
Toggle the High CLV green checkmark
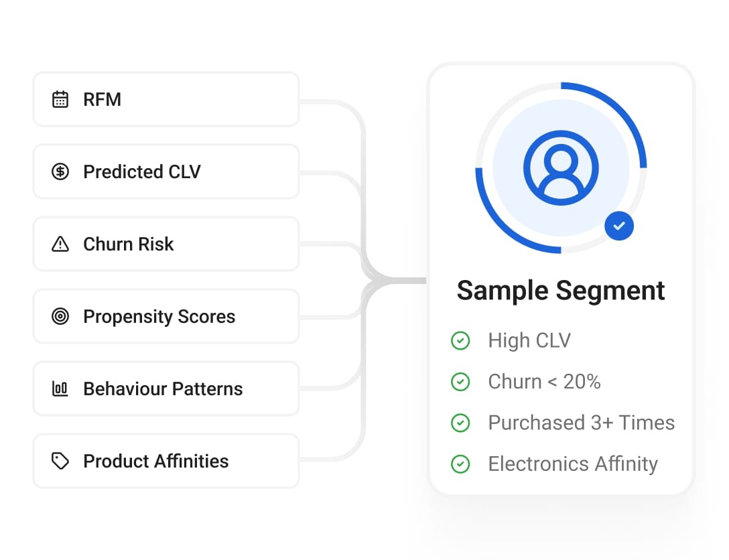click(460, 341)
